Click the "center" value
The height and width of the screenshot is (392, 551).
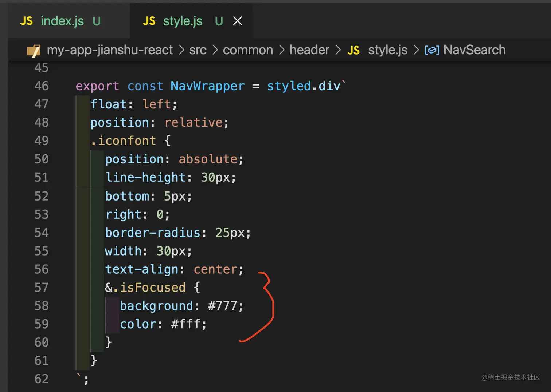pos(215,269)
